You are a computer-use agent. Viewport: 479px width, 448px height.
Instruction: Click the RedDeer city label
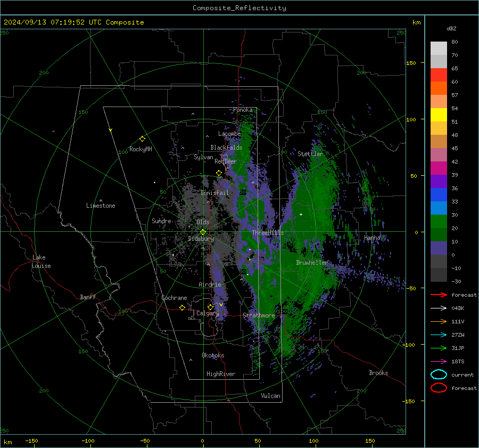(x=226, y=161)
